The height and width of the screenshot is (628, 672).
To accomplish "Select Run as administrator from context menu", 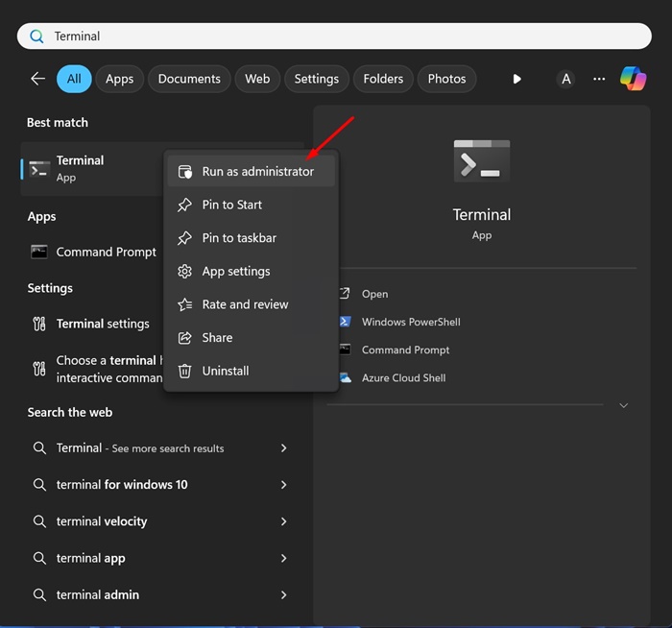I will point(257,172).
